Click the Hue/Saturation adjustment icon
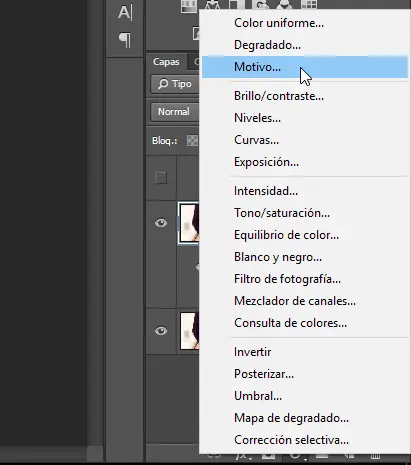The image size is (411, 465). pos(188,6)
